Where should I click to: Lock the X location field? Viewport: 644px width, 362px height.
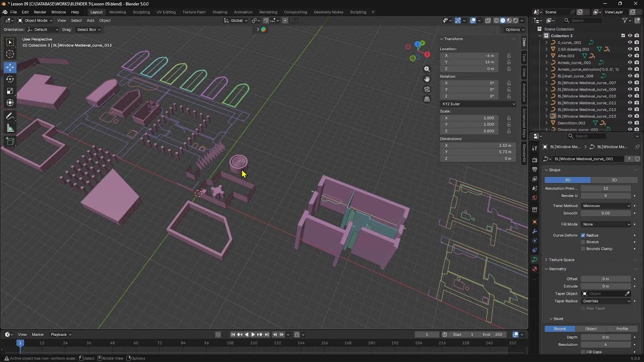pos(509,56)
